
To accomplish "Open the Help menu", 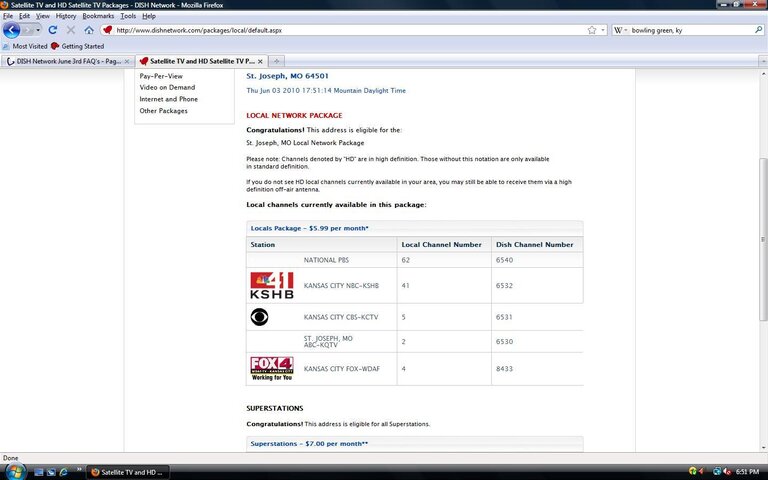I will [149, 16].
